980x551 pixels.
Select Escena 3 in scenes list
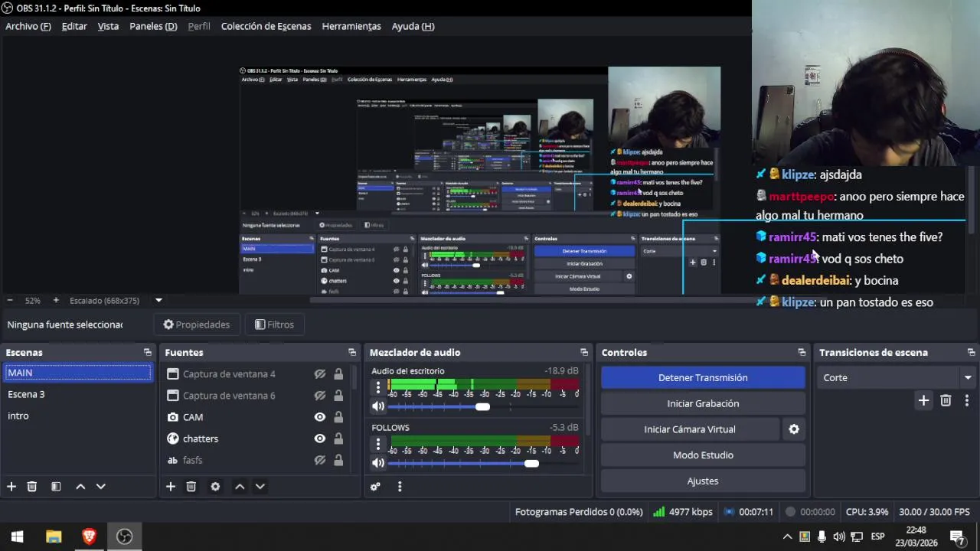(78, 394)
